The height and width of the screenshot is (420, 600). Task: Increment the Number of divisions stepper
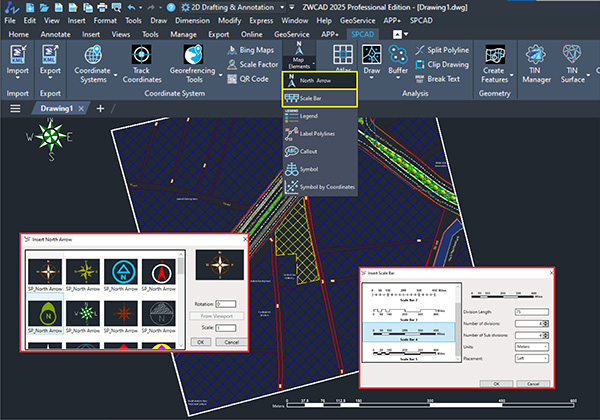pos(547,321)
